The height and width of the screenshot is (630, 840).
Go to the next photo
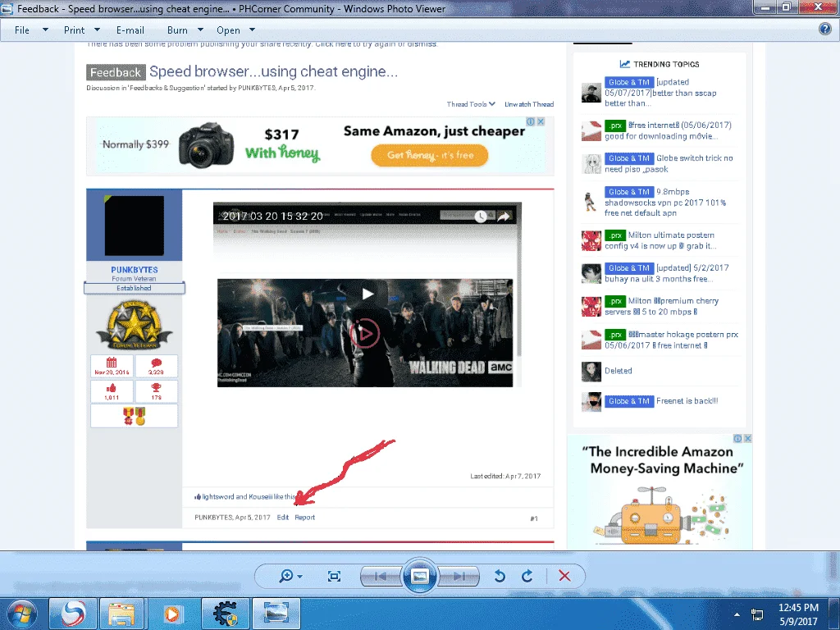(x=459, y=577)
